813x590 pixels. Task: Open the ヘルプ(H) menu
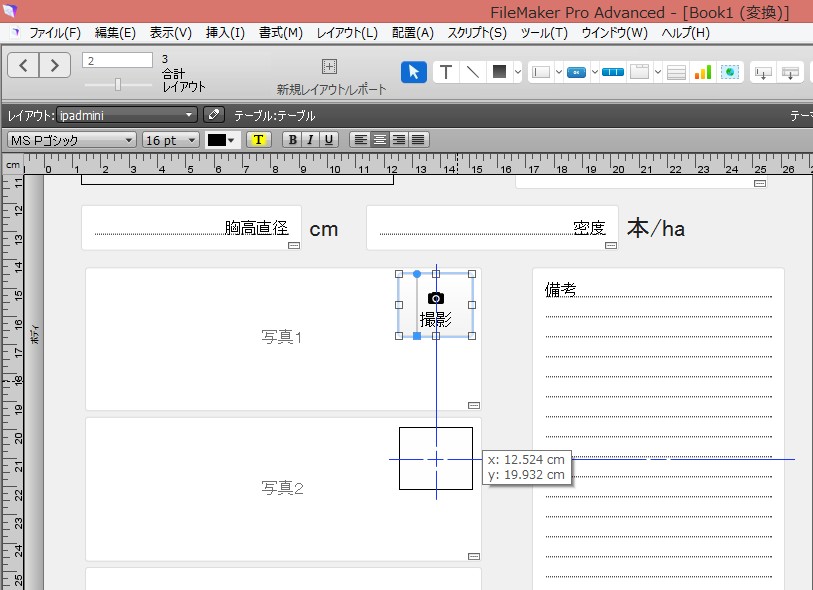coord(685,33)
